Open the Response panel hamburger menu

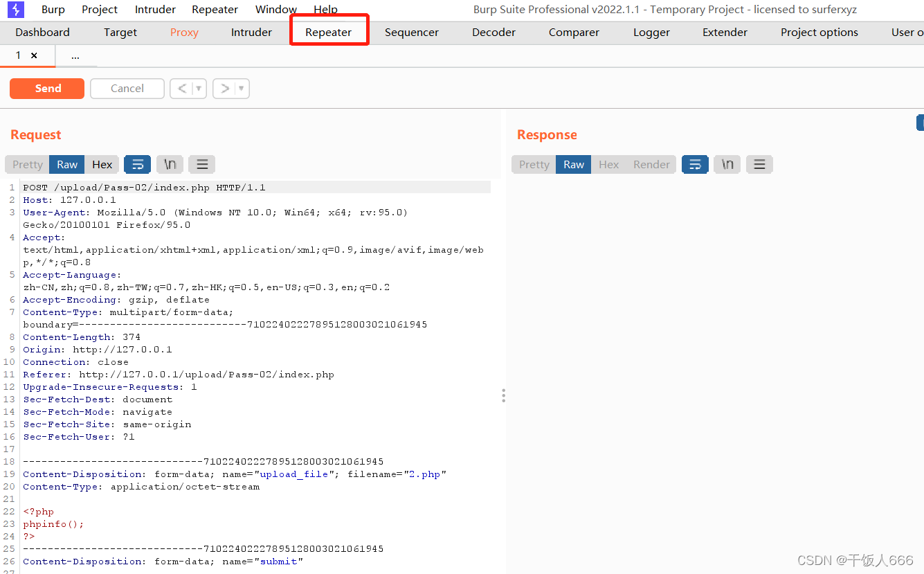pos(759,164)
